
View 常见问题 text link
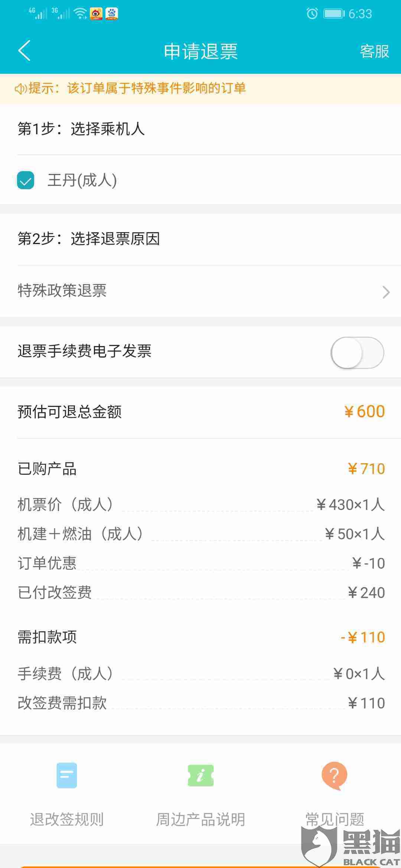pyautogui.click(x=335, y=819)
